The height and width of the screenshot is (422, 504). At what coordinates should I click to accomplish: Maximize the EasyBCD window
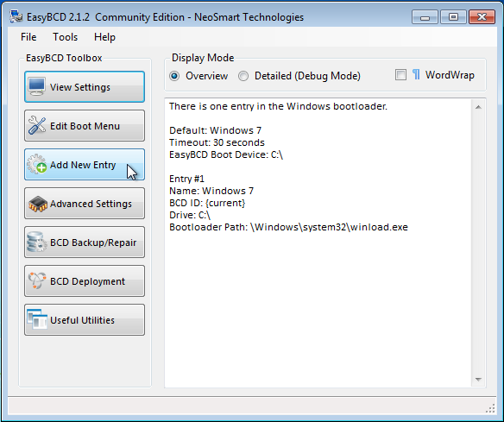pos(453,17)
